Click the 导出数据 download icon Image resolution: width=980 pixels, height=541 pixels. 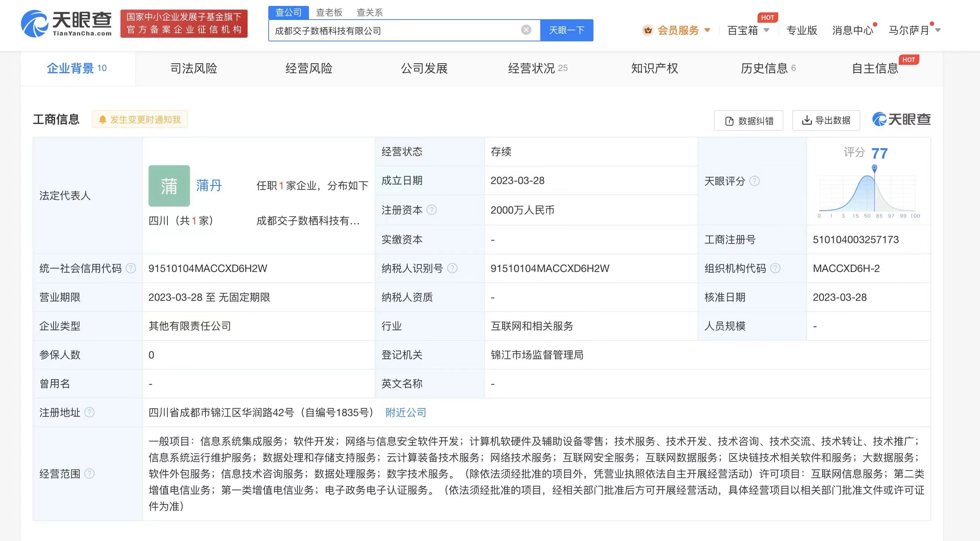[x=807, y=120]
